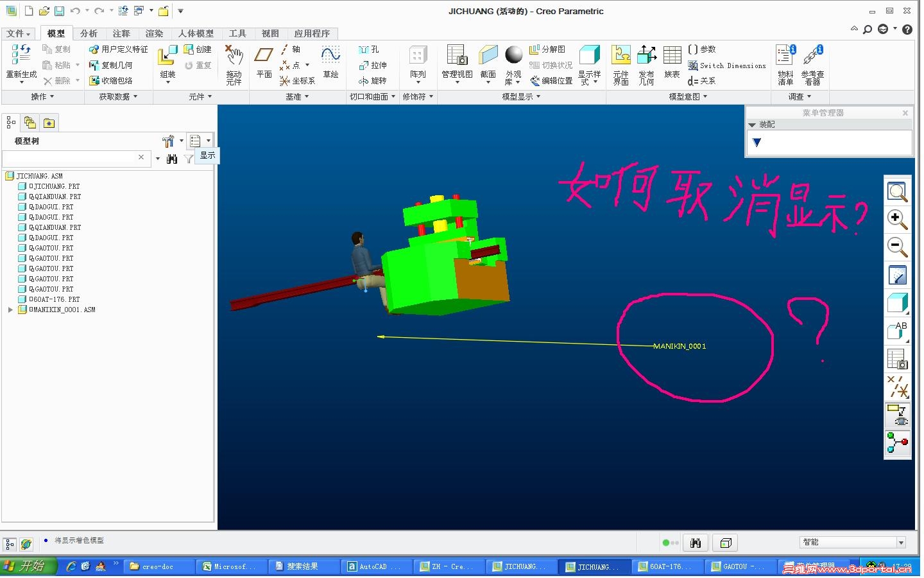Viewport: 924px width, 578px height.
Task: Switch to the 注释 tab
Action: (121, 33)
